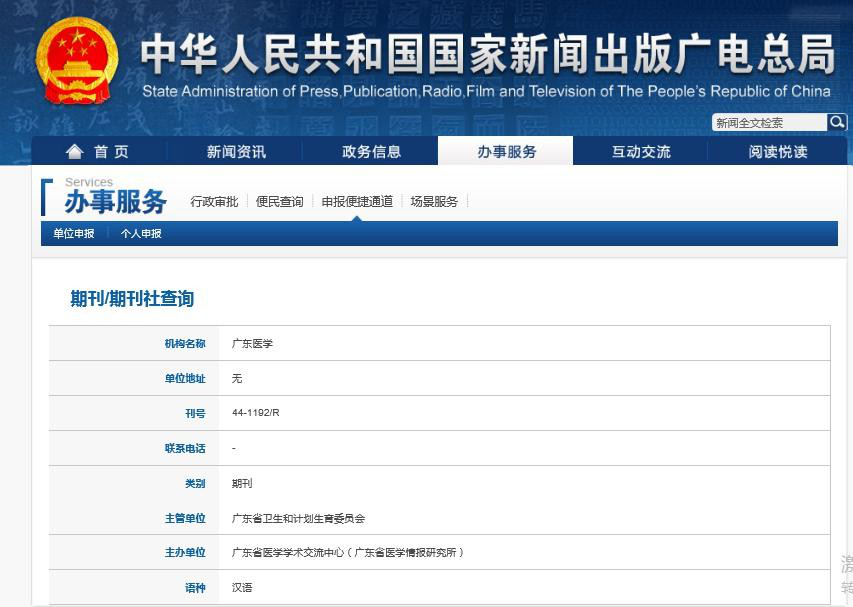Open the 新闻资讯 navigation tab
Image resolution: width=853 pixels, height=607 pixels.
pos(236,152)
